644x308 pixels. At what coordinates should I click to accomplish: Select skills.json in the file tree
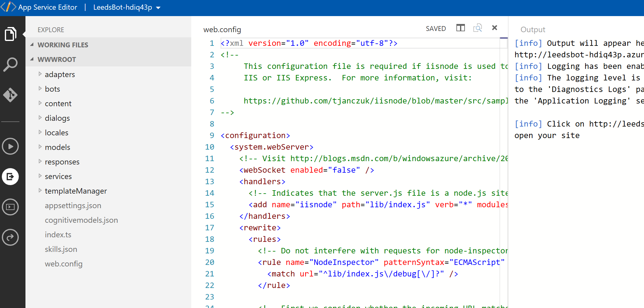pos(61,249)
